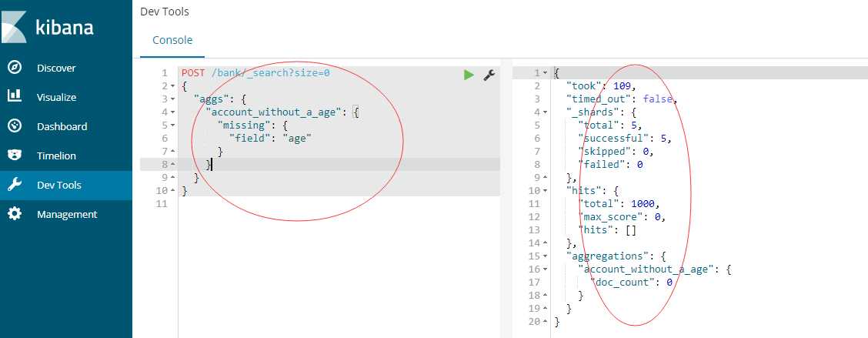
Task: Collapse "account_without_a_age" fold arrow on response line 16
Action: (545, 269)
